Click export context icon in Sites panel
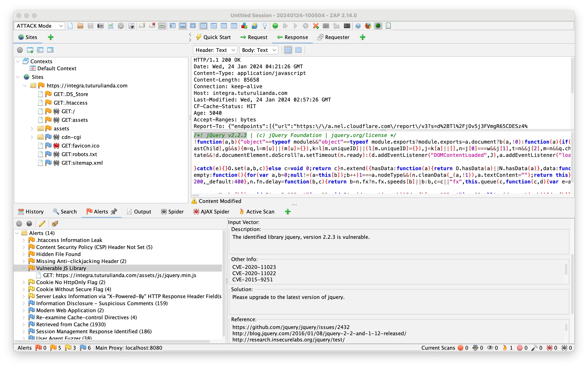This screenshot has height=368, width=588. [x=50, y=50]
